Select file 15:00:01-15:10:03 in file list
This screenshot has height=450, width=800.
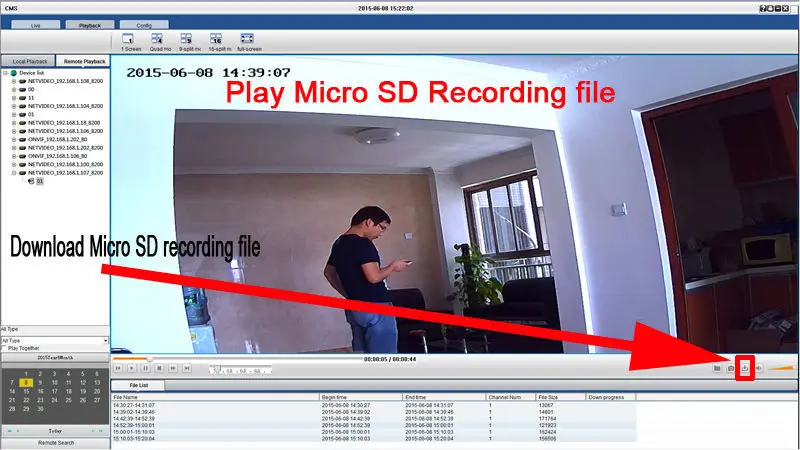(373, 432)
